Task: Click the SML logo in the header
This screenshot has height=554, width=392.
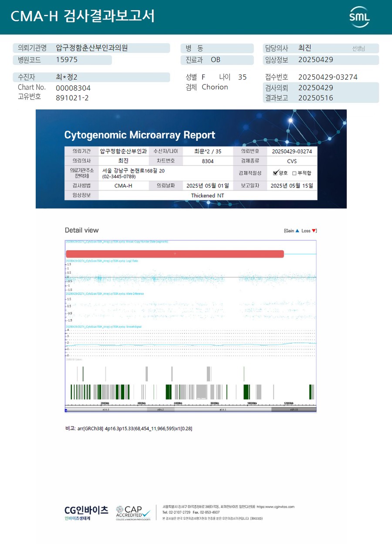Action: (359, 17)
